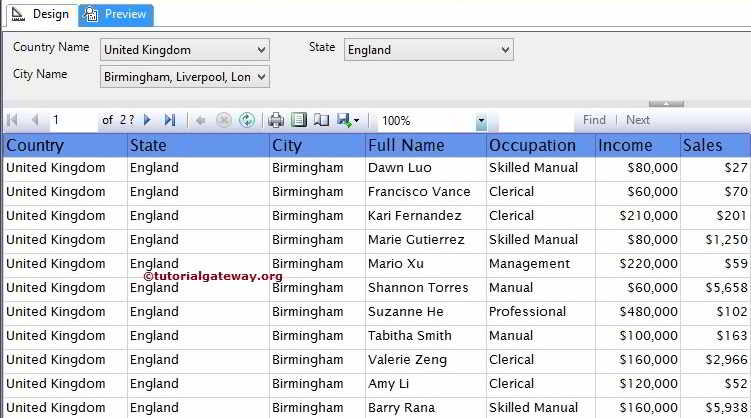Click Shannon Torres's Manual occupation cell
751x418 pixels.
click(x=541, y=288)
